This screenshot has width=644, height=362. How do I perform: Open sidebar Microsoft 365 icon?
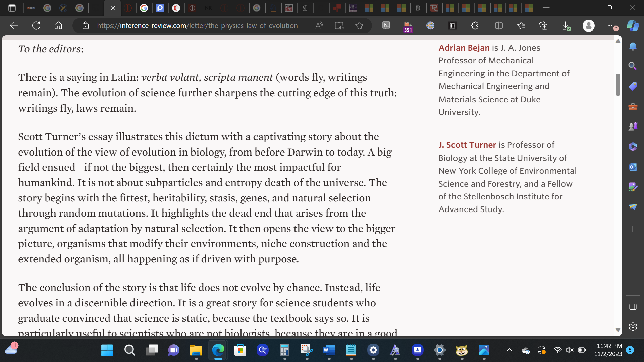pyautogui.click(x=633, y=147)
